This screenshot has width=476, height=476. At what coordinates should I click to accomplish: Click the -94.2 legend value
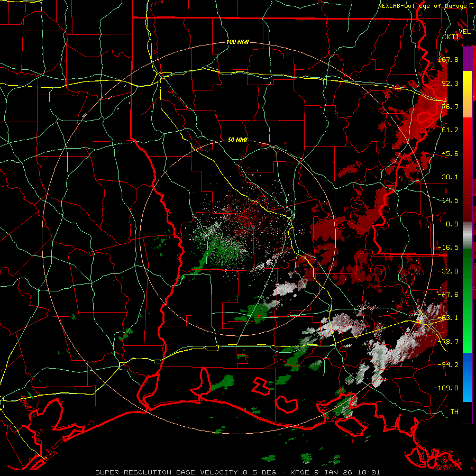click(x=448, y=364)
